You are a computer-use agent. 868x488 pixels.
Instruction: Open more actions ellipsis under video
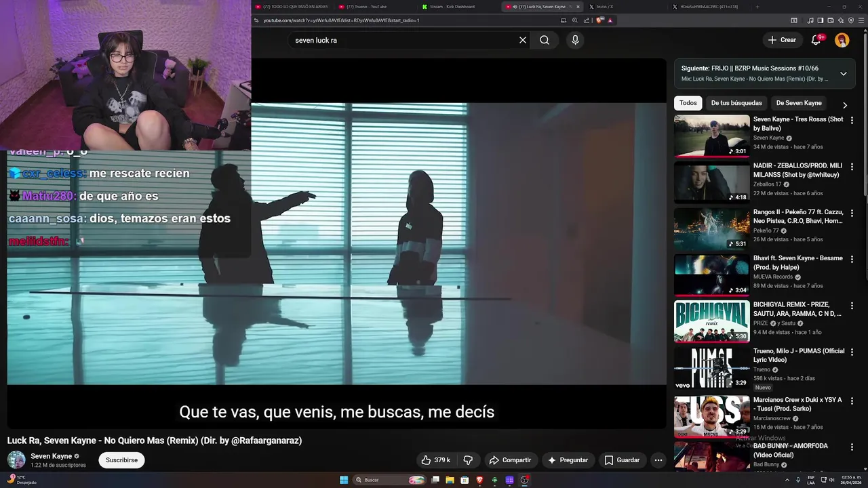click(x=658, y=460)
